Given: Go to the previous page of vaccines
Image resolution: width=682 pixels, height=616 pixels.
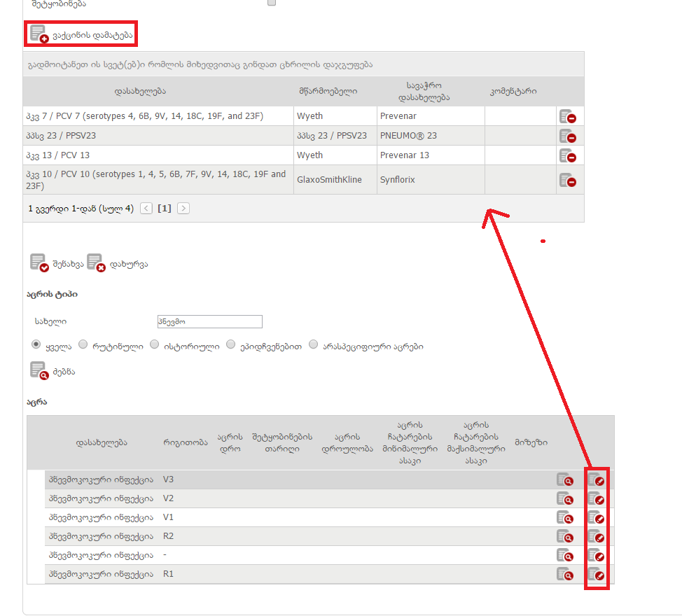Looking at the screenshot, I should 146,208.
